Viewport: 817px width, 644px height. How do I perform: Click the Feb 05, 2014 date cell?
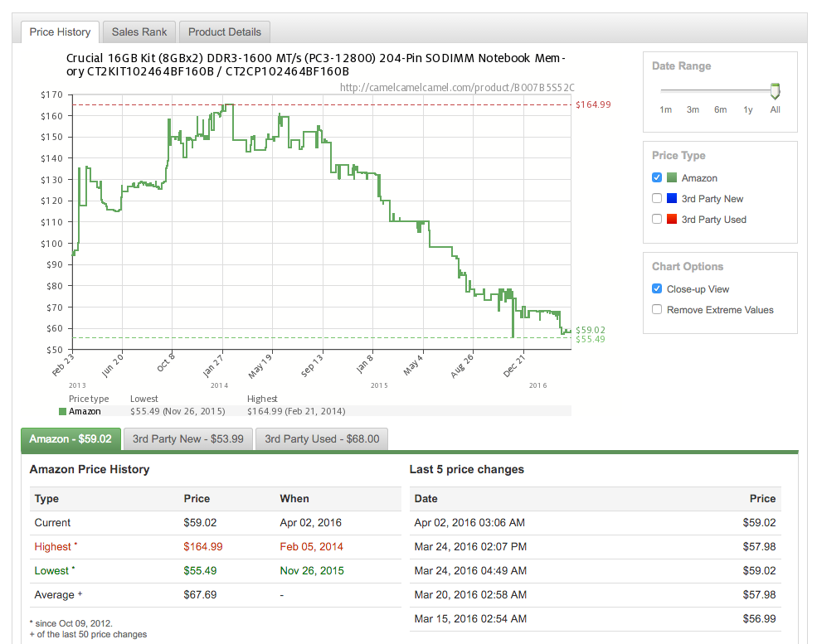pos(311,547)
